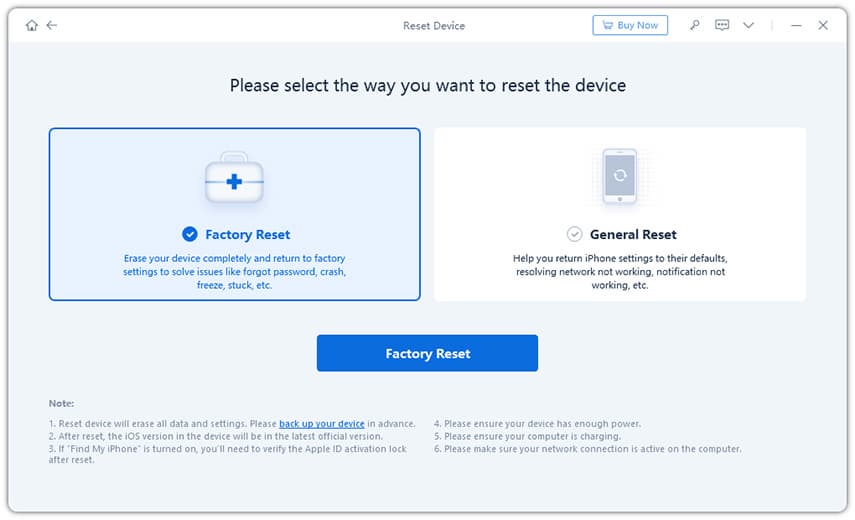Click the 'Please select the way' heading
Viewport: 855px width, 520px height.
pyautogui.click(x=428, y=86)
